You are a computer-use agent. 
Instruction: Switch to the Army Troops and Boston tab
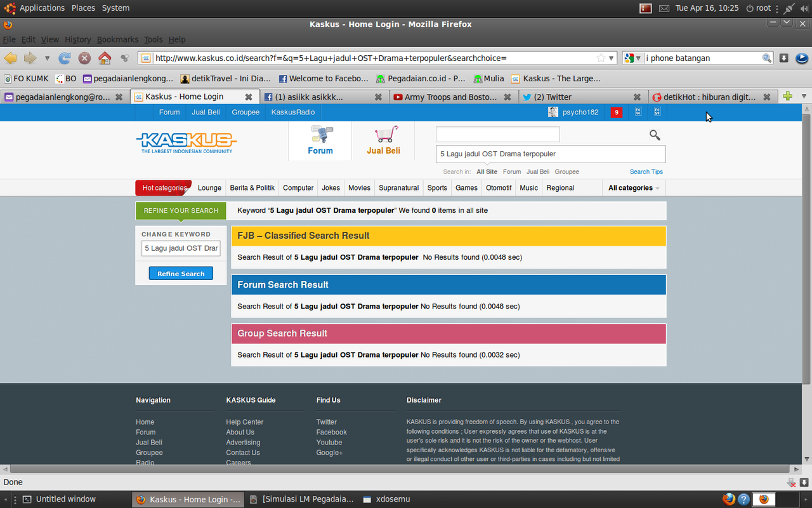447,97
